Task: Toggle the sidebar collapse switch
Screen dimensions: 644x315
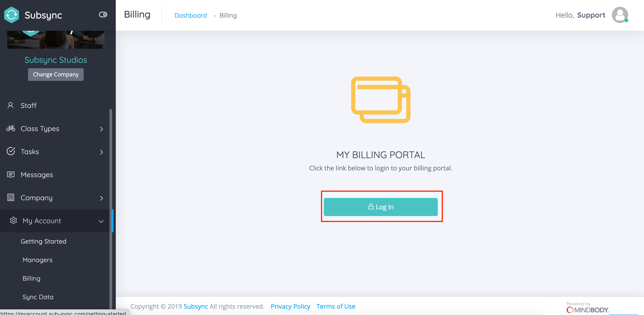Action: 103,14
